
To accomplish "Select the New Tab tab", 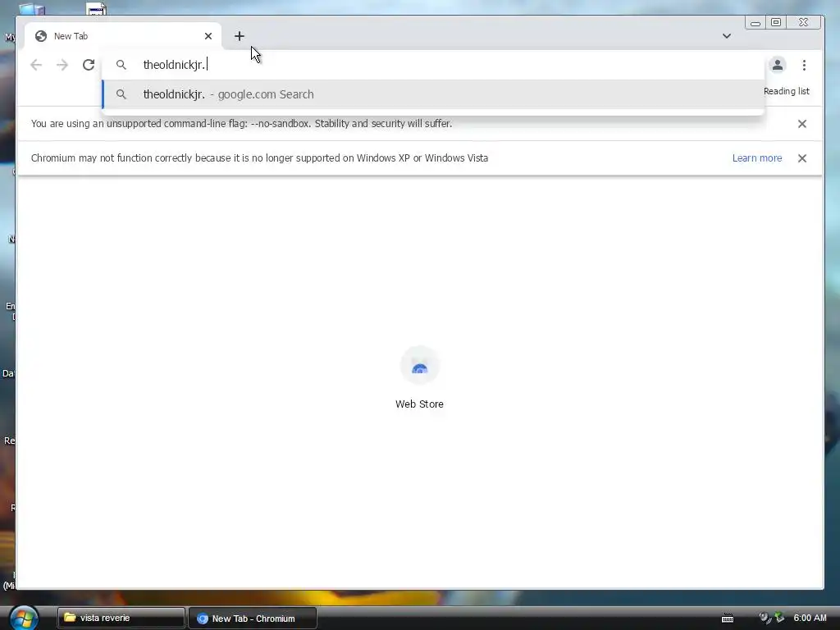I will coord(123,36).
